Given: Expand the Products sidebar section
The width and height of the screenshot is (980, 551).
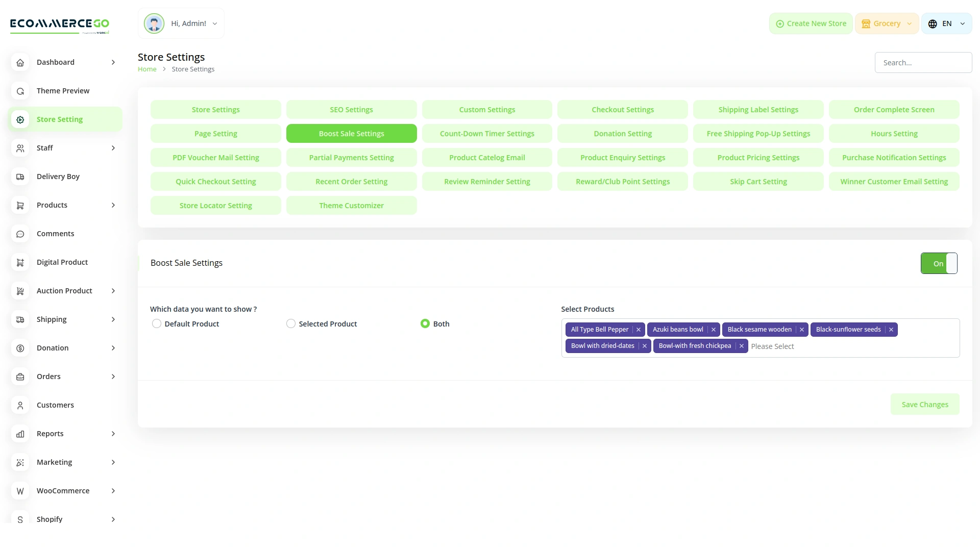Looking at the screenshot, I should point(113,205).
